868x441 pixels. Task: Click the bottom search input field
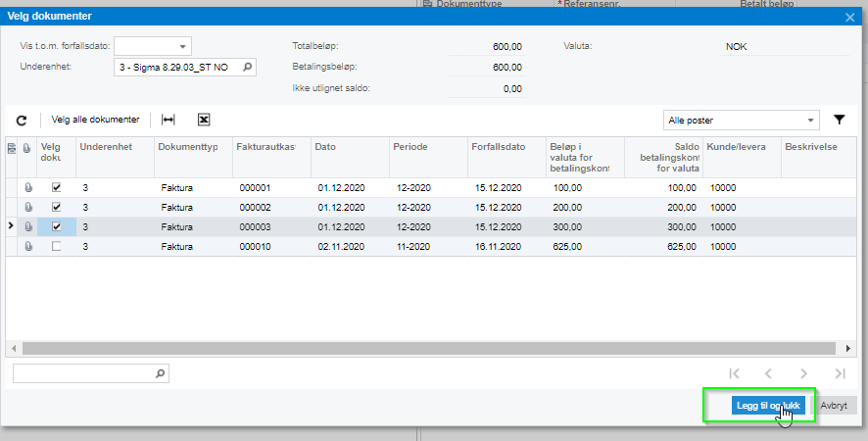tap(83, 373)
